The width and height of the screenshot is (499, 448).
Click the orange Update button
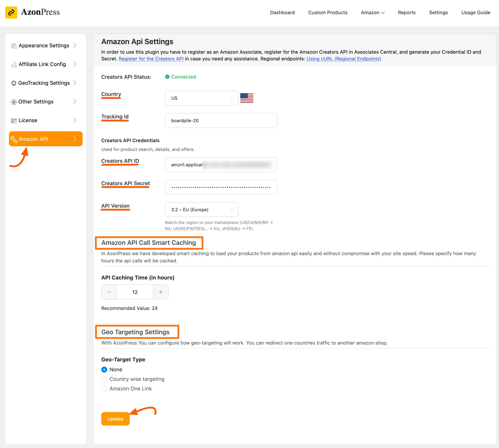pyautogui.click(x=115, y=419)
